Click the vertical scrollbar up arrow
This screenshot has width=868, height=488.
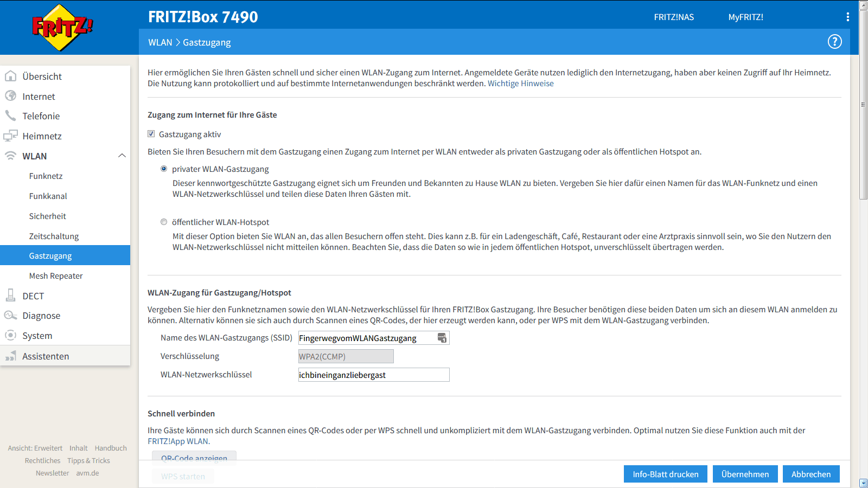point(864,5)
